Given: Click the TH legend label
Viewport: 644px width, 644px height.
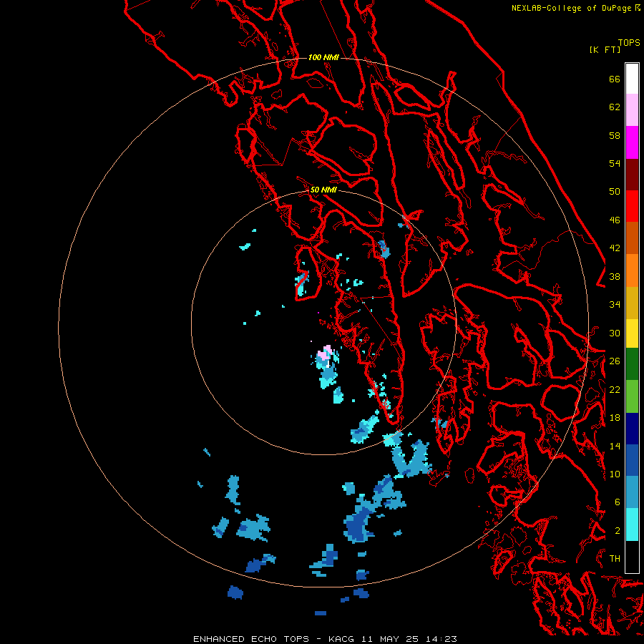Looking at the screenshot, I should pos(615,559).
